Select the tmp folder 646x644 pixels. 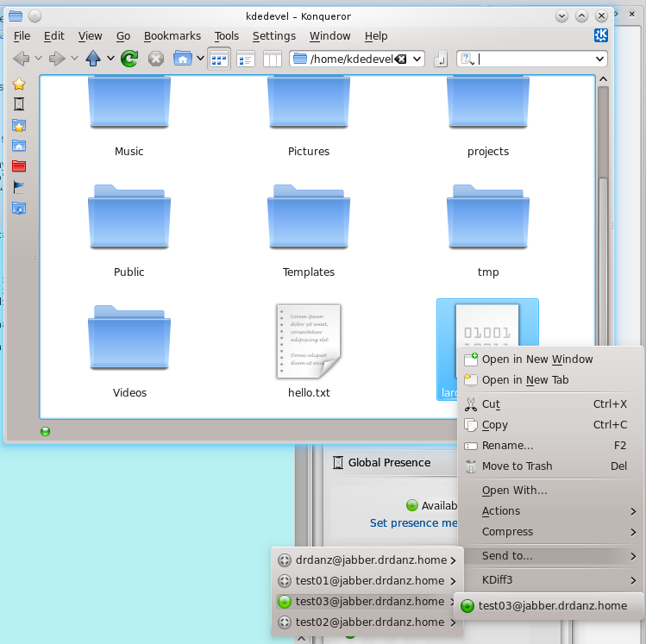(488, 231)
